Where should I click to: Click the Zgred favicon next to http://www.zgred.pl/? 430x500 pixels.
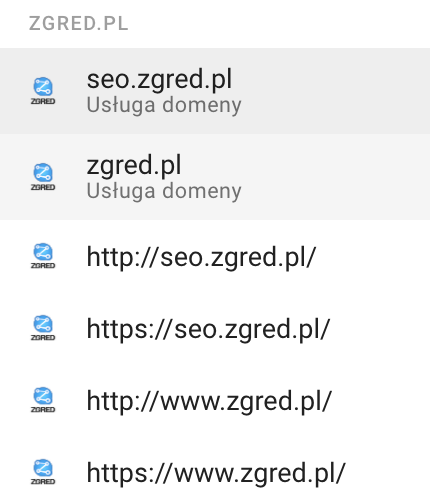43,400
